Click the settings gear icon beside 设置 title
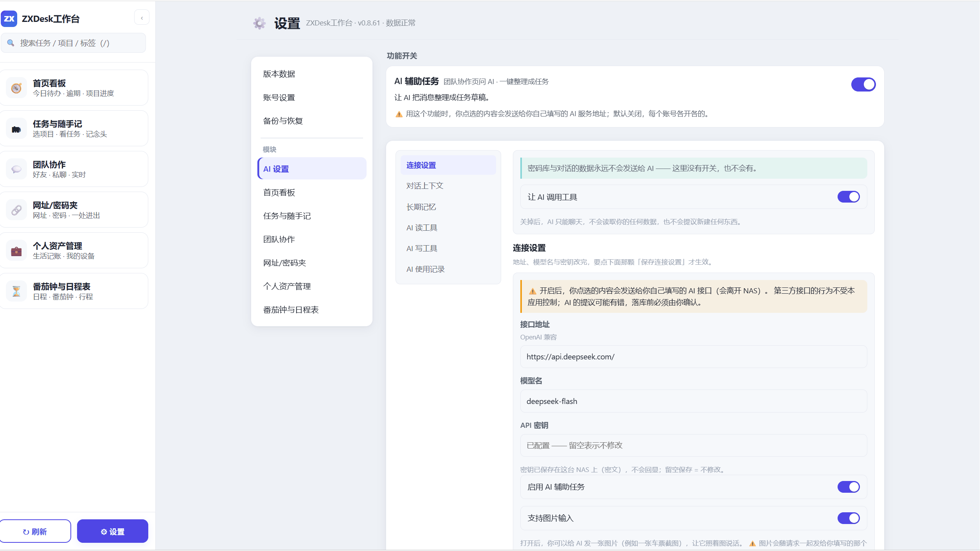Viewport: 980px width, 551px height. click(x=259, y=23)
